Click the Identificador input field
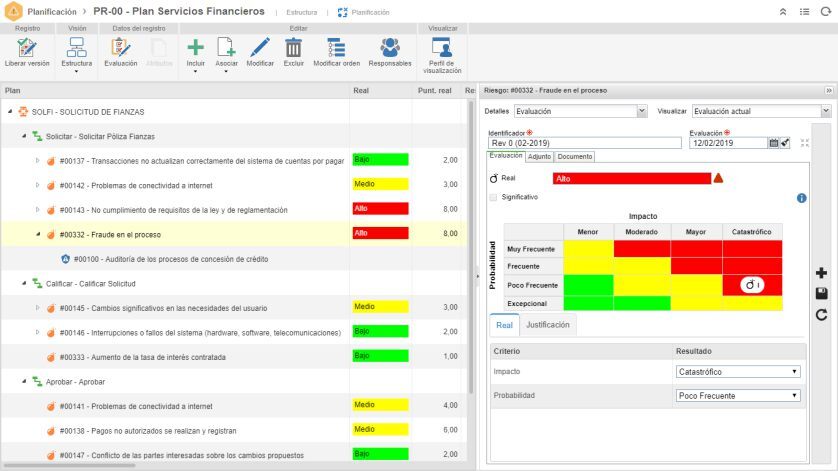Viewport: 838px width, 471px height. 585,143
